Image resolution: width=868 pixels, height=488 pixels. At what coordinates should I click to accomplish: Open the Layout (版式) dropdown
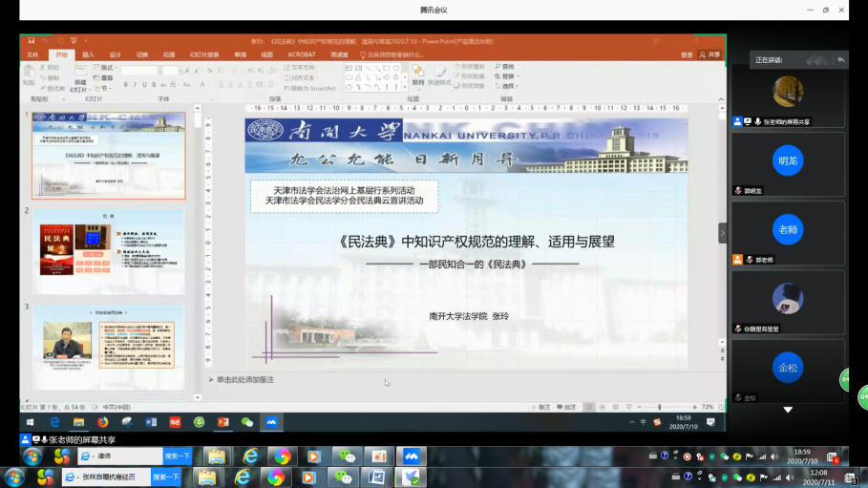105,68
